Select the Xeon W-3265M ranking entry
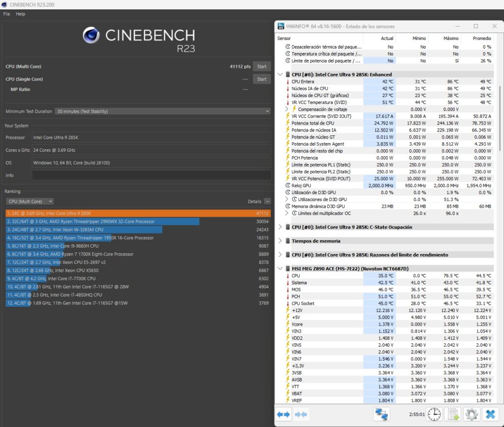 click(138, 230)
